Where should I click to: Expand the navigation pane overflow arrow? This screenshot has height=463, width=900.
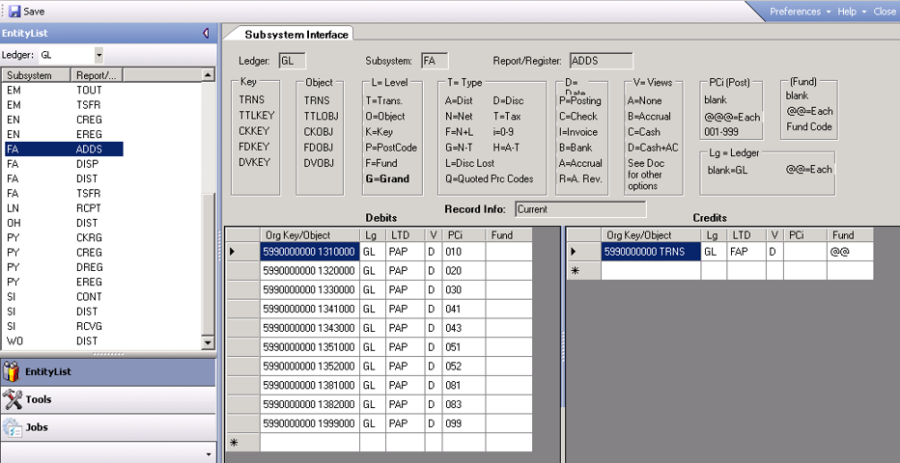(x=208, y=454)
